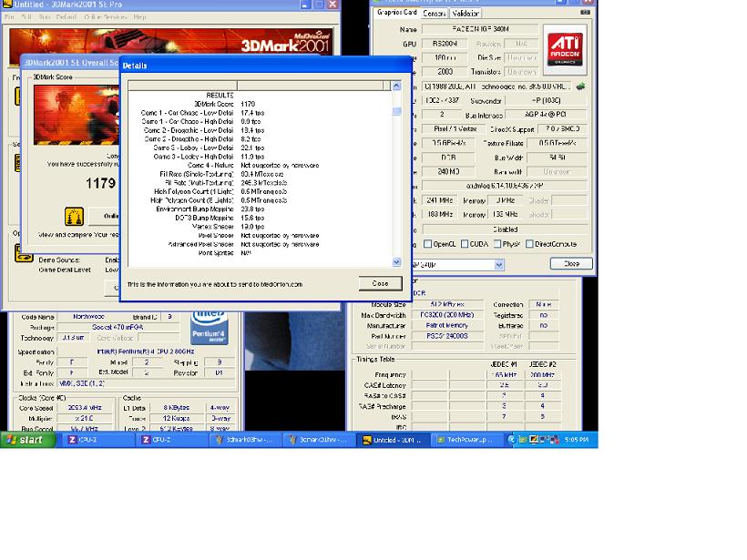This screenshot has width=747, height=560.
Task: Enable the DirectCompute checkbox
Action: pyautogui.click(x=529, y=244)
